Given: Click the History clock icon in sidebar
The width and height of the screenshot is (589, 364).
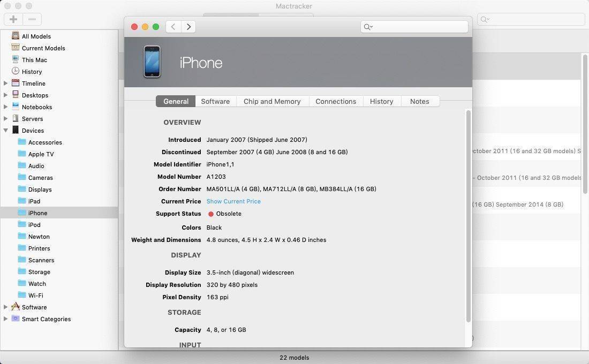Looking at the screenshot, I should pos(16,71).
